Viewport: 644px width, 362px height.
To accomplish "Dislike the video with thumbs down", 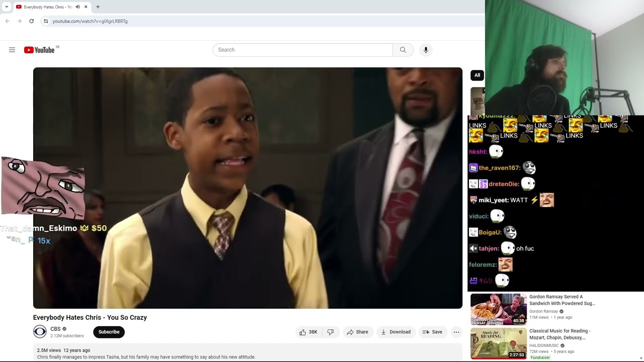I will [x=331, y=332].
